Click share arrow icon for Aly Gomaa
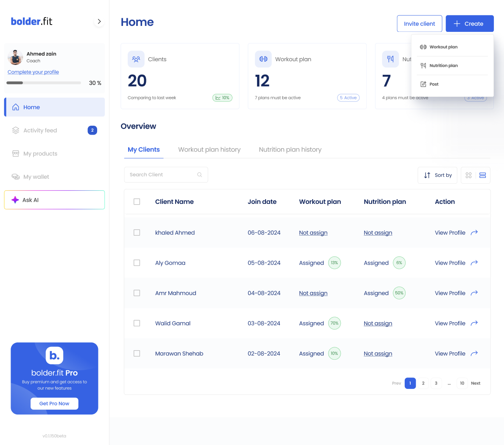Screen dimensions: 504x445 [474, 263]
